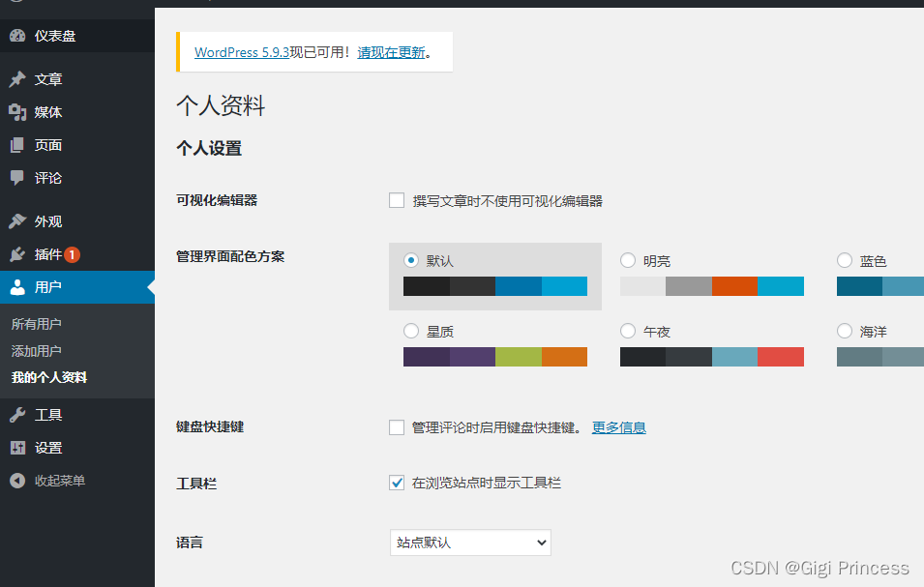The image size is (924, 587).
Task: Click the pushpin icon for 文章
Action: point(17,79)
